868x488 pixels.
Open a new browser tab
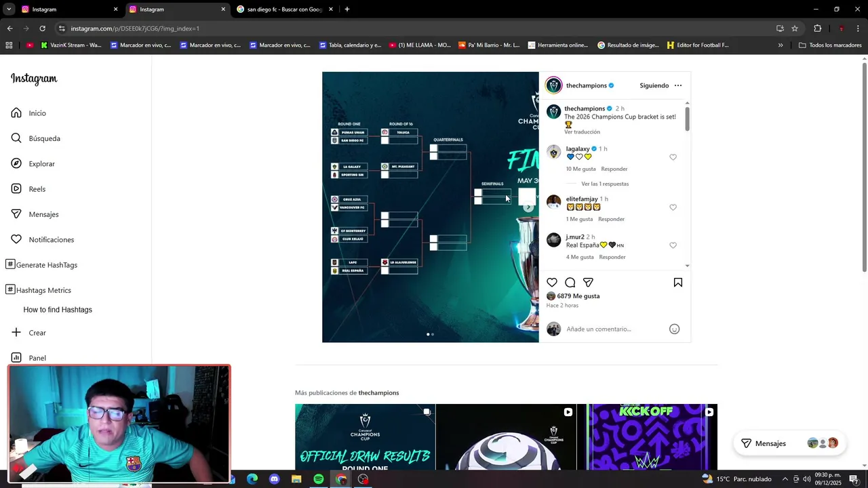click(347, 9)
